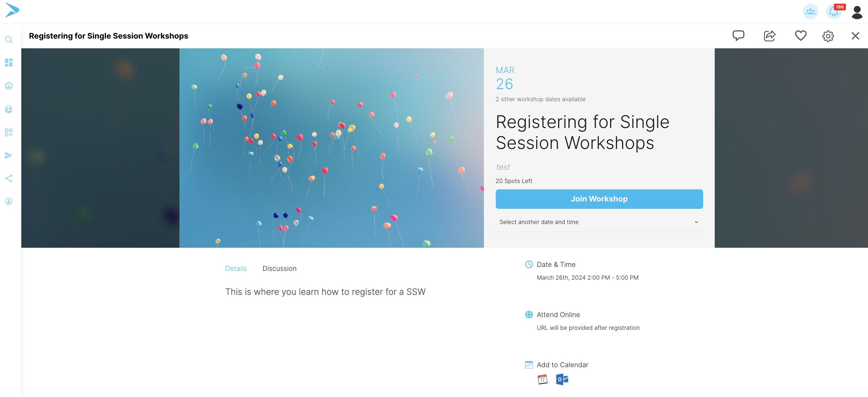Image resolution: width=868 pixels, height=397 pixels.
Task: Add event to Outlook calendar
Action: pyautogui.click(x=562, y=379)
